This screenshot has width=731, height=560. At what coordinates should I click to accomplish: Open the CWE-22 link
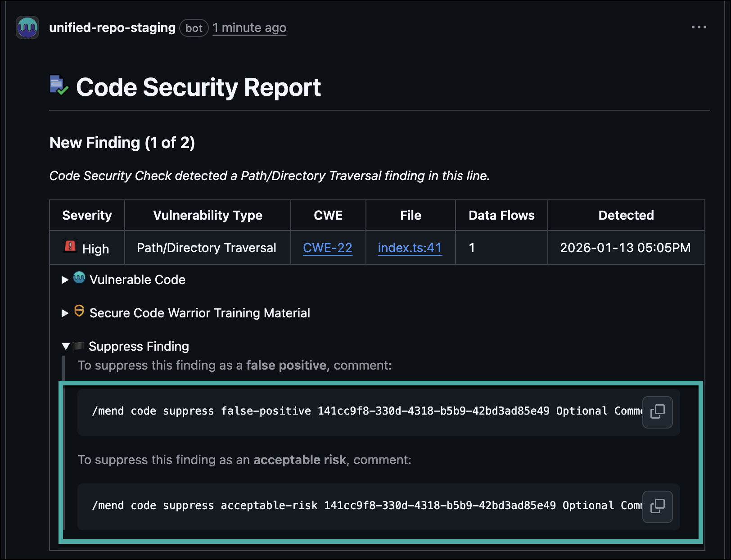327,248
